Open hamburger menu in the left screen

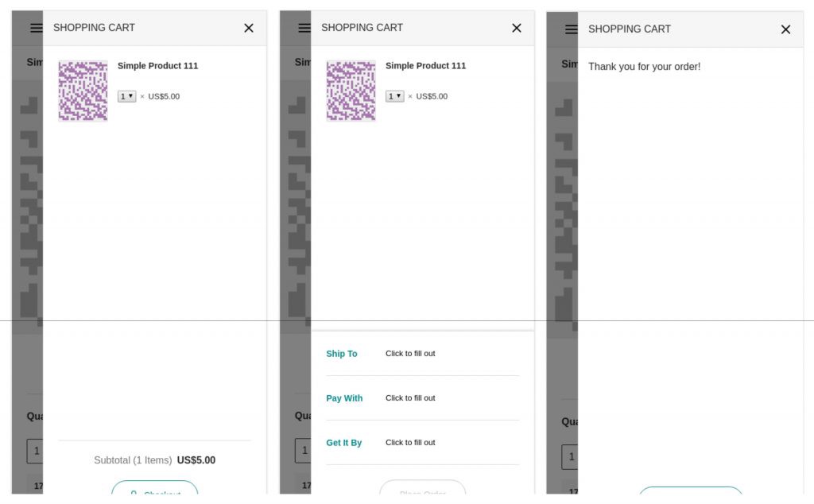point(36,28)
